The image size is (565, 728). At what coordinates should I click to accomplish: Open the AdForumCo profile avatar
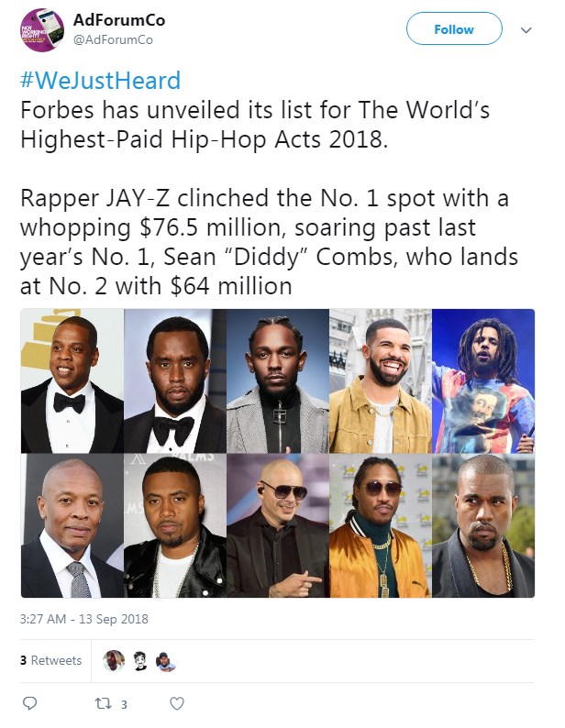pyautogui.click(x=42, y=30)
